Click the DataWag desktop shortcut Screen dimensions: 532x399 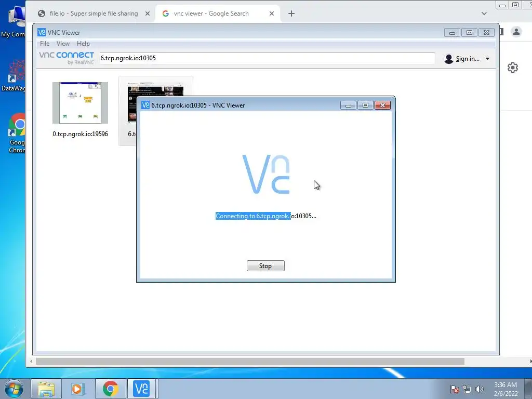coord(13,75)
